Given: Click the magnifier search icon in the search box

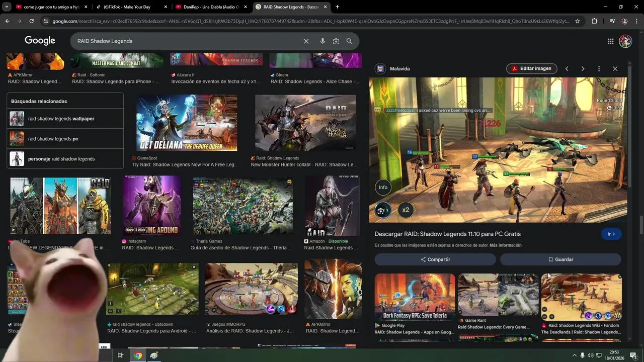Looking at the screenshot, I should (x=349, y=41).
